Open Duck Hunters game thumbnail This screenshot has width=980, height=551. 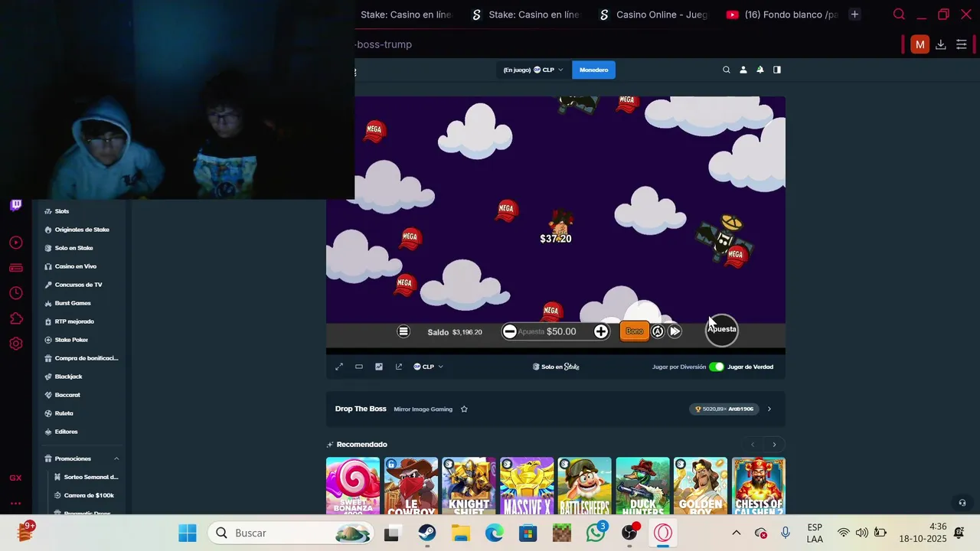[643, 486]
